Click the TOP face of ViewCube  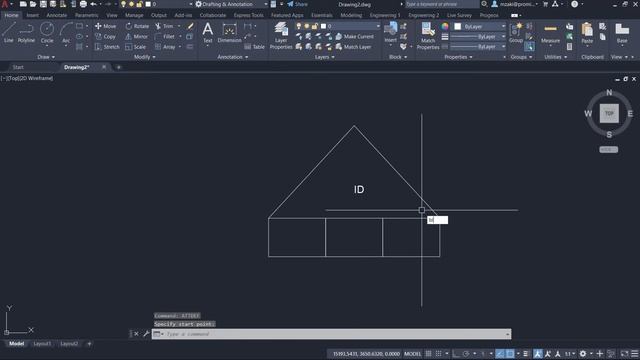[x=609, y=113]
